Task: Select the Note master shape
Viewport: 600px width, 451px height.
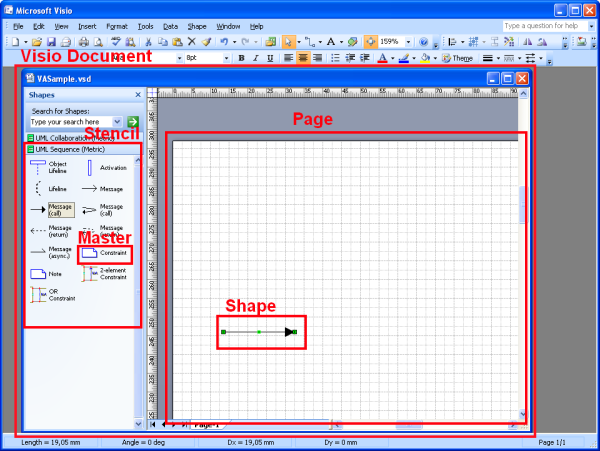Action: click(x=46, y=274)
